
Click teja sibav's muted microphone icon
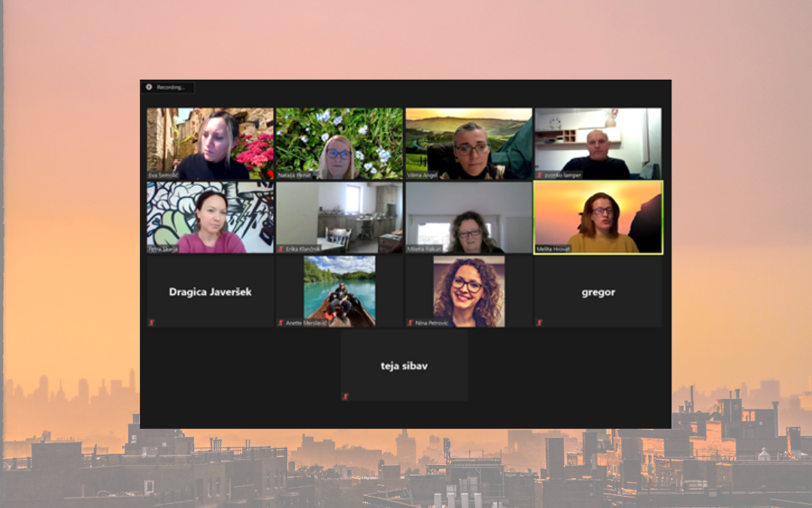pos(345,397)
